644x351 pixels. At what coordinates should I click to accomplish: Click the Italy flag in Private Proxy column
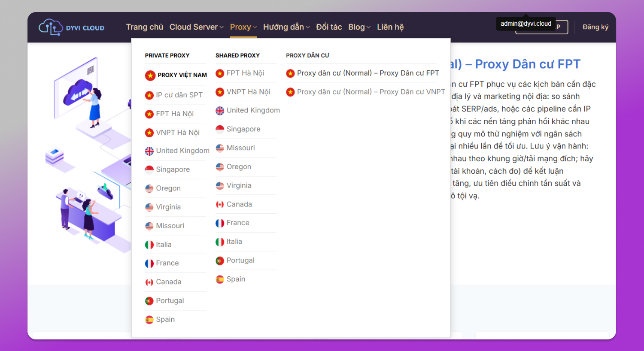click(149, 245)
